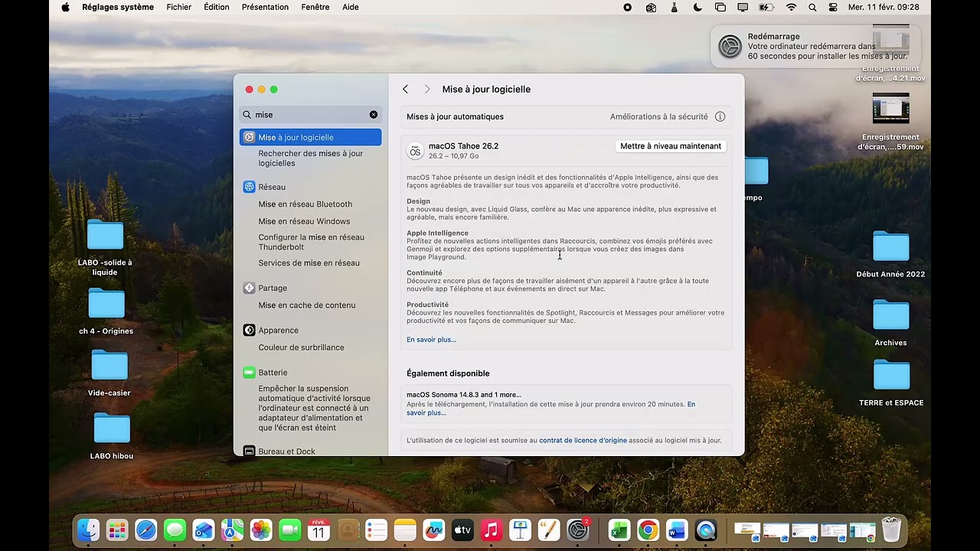Select Services de mise en réseau
Viewport: 980px width, 551px height.
click(309, 263)
